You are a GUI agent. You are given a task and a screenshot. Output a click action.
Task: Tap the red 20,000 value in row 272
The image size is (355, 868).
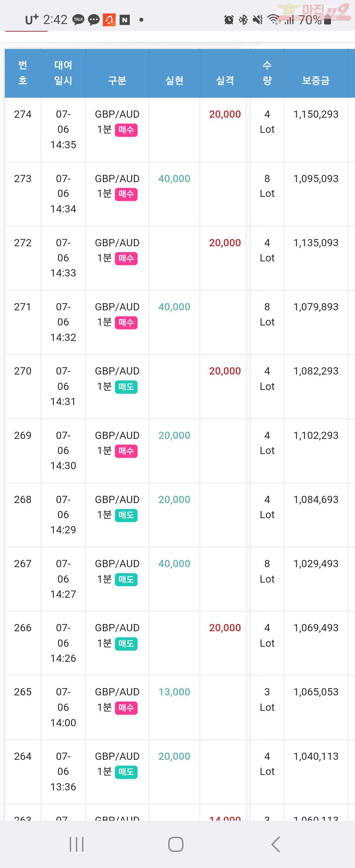click(x=225, y=243)
